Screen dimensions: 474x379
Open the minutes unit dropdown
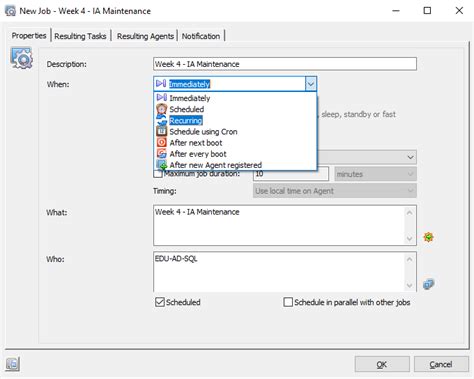(x=375, y=174)
